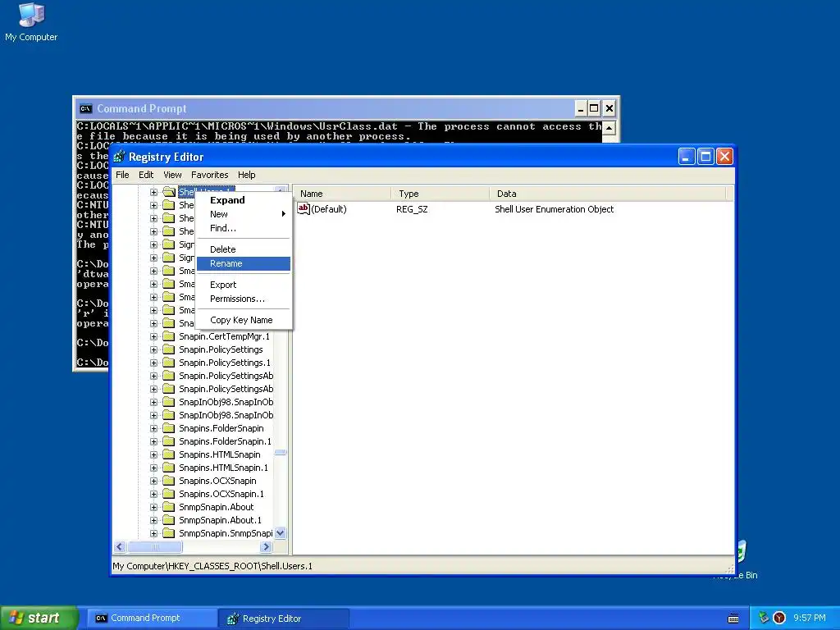Expand Snapin.PolicySettings.1 key
This screenshot has width=840, height=630.
(153, 363)
